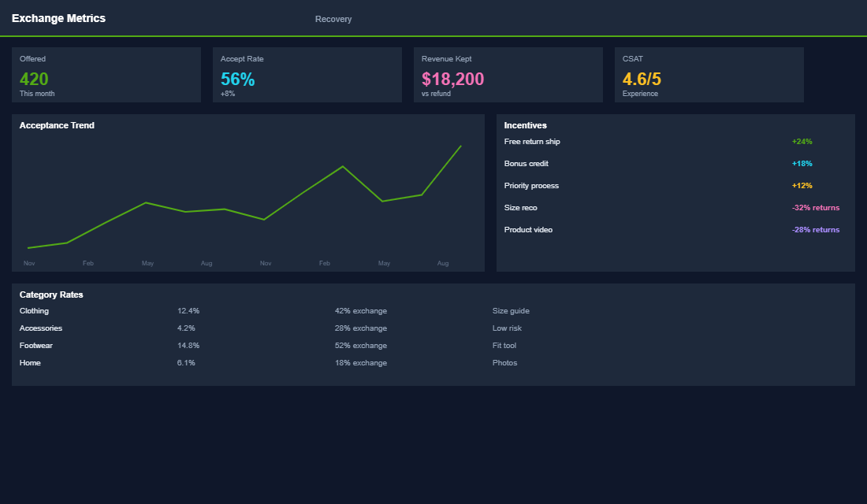The image size is (867, 504).
Task: Select the Acceptance Trend chart
Action: click(x=248, y=193)
